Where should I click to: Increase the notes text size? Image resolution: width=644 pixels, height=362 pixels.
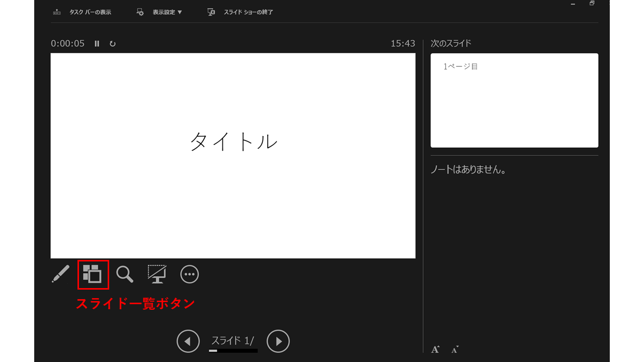(436, 349)
